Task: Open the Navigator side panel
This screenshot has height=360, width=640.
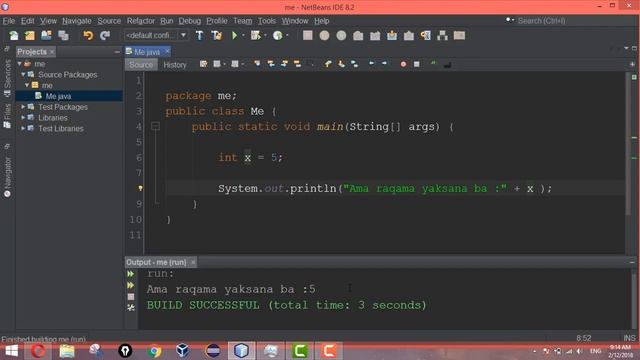Action: [x=7, y=176]
